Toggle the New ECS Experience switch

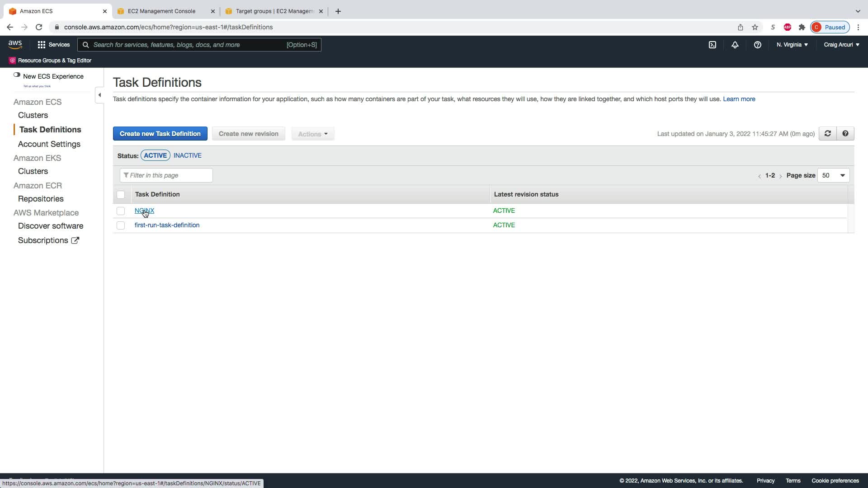pyautogui.click(x=17, y=75)
